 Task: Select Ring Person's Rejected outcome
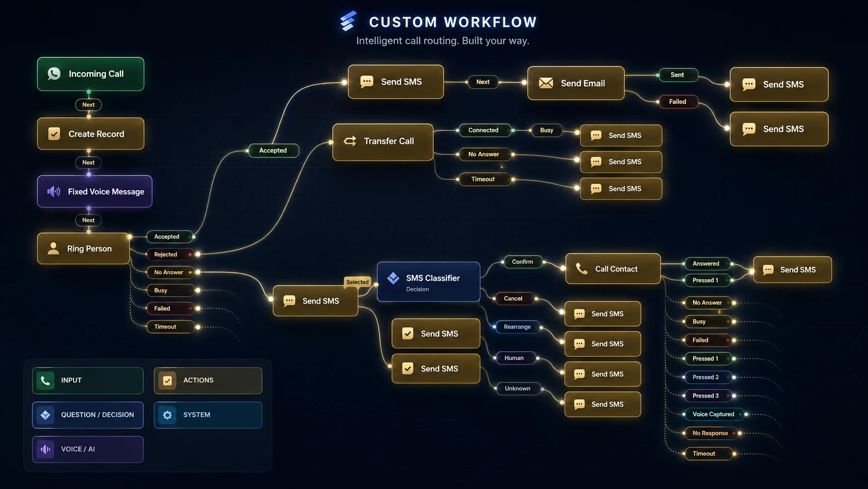(x=170, y=255)
